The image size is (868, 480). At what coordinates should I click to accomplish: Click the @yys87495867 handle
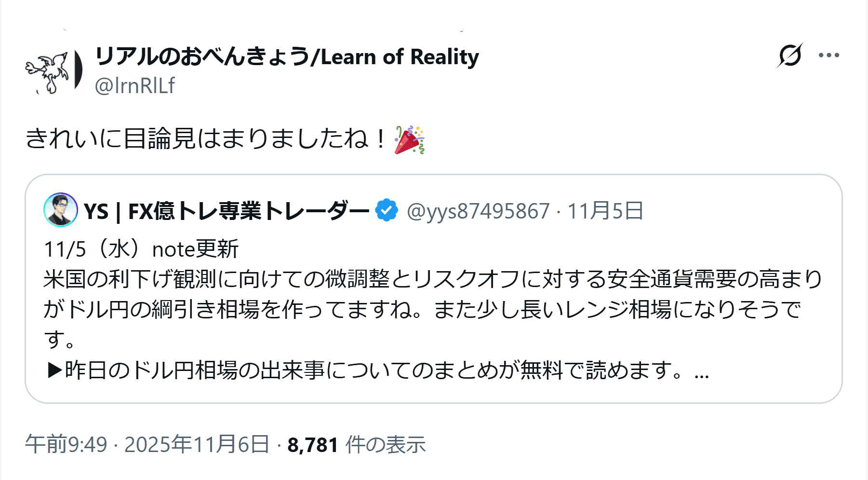point(478,211)
